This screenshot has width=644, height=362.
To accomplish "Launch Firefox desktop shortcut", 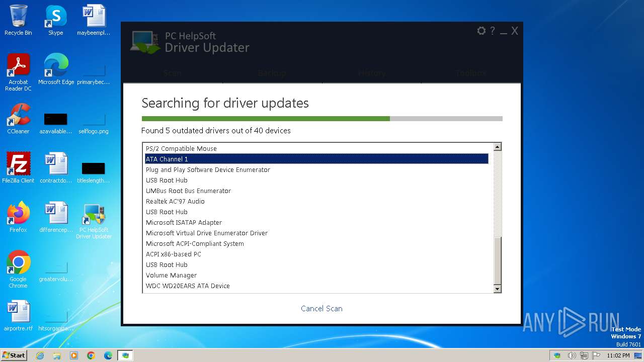I will coord(18,217).
